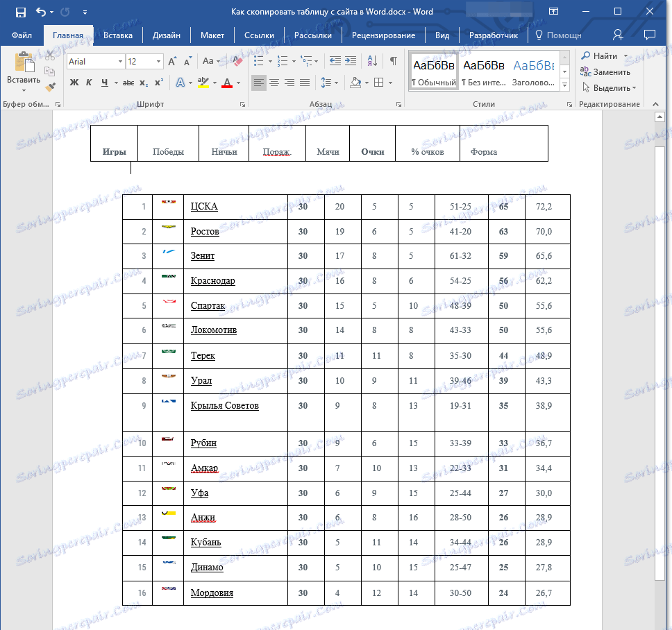Image resolution: width=672 pixels, height=630 pixels.
Task: Click Найти (Find) button
Action: coord(600,56)
